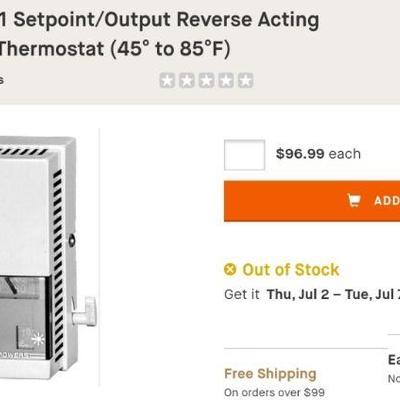
Task: Click the thermostat's side adjustment key in the photo
Action: tap(84, 312)
